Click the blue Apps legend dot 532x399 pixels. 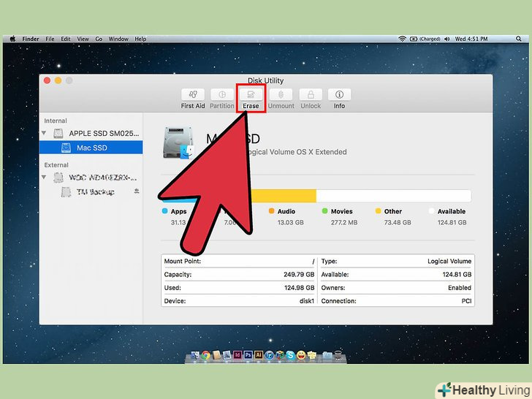click(165, 210)
